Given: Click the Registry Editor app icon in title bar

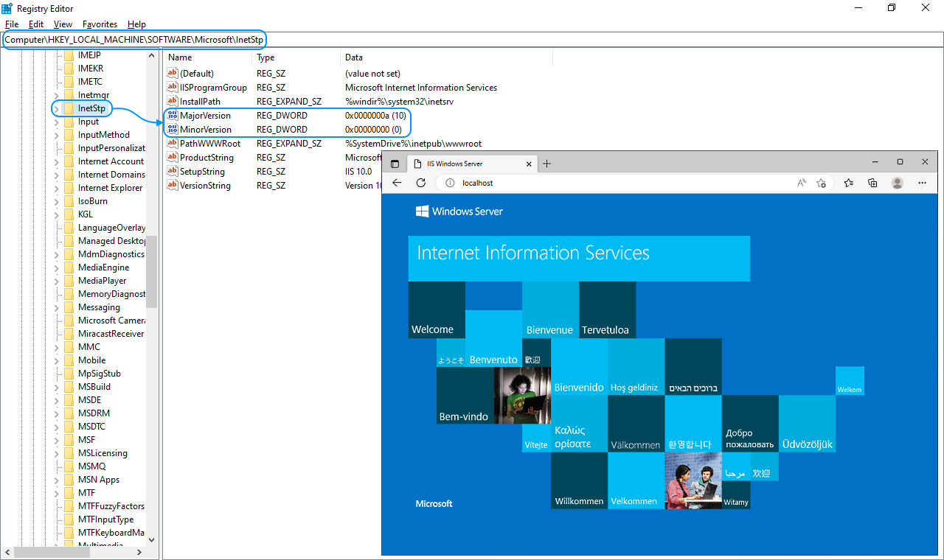Looking at the screenshot, I should point(7,8).
